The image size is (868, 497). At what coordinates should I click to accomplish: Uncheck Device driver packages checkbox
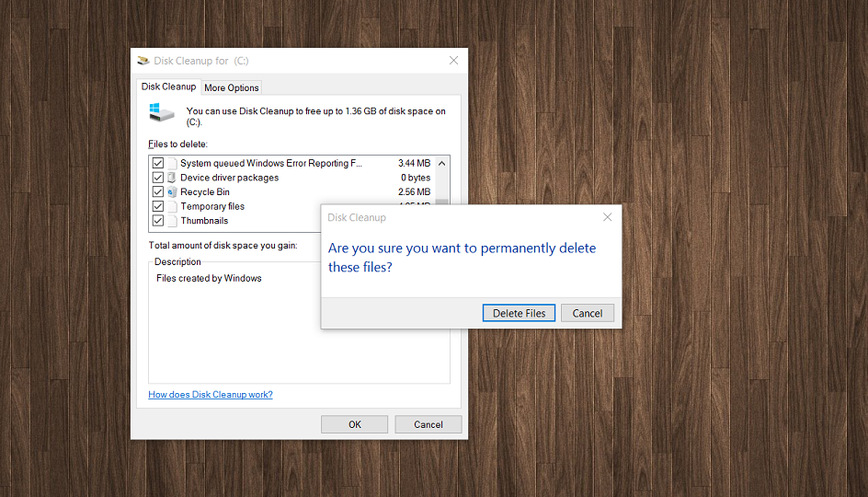(x=158, y=178)
